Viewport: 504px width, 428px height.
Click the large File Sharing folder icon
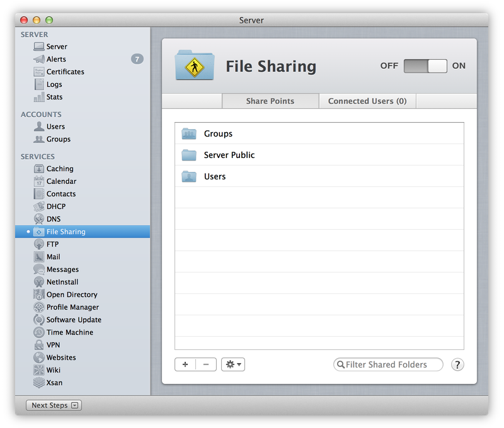[x=195, y=65]
